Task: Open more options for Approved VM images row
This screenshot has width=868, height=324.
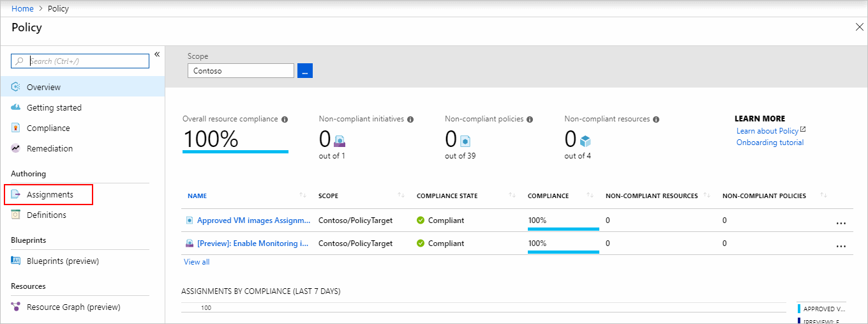Action: coord(841,223)
